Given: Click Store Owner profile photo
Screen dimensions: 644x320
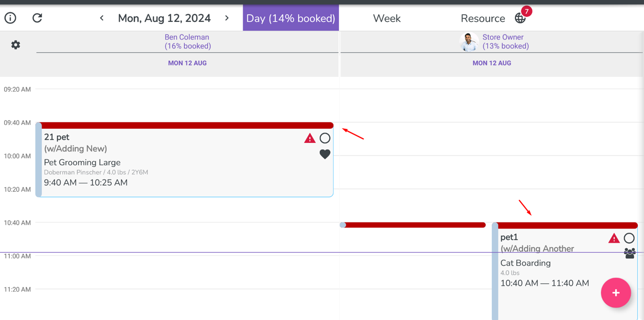Looking at the screenshot, I should coord(469,42).
